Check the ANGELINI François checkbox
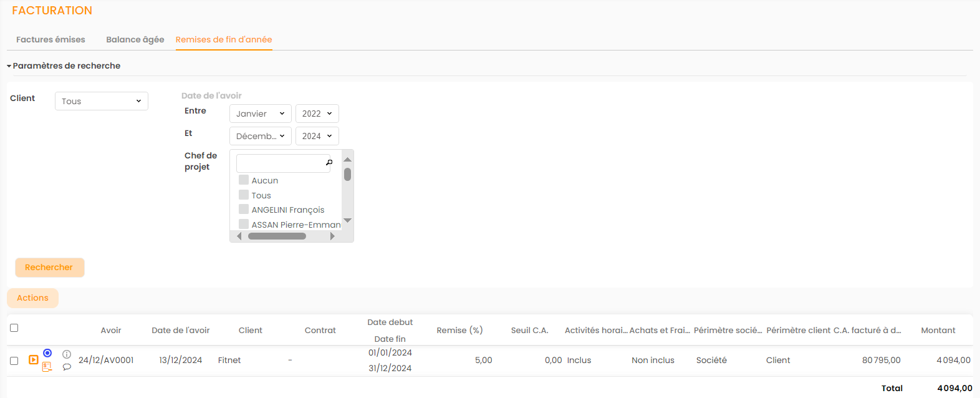980x398 pixels. click(x=244, y=210)
